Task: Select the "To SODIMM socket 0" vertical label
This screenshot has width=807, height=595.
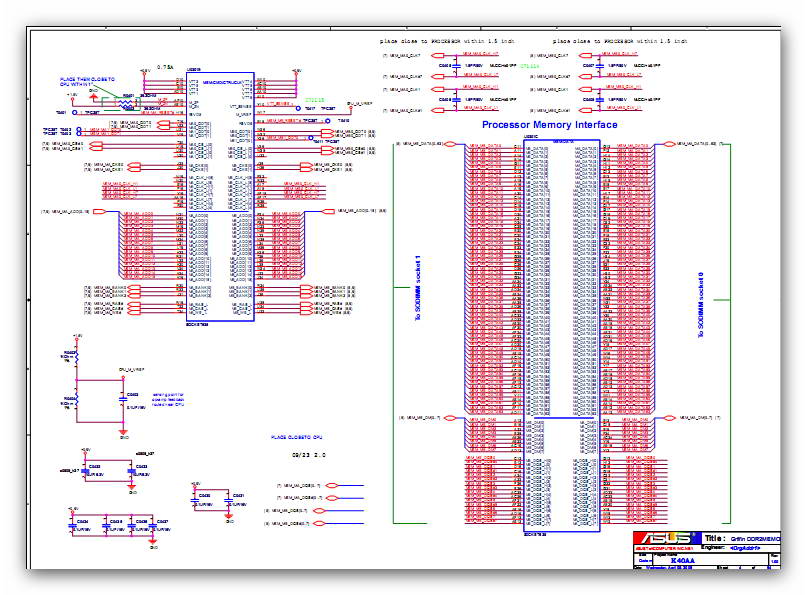Action: 700,305
